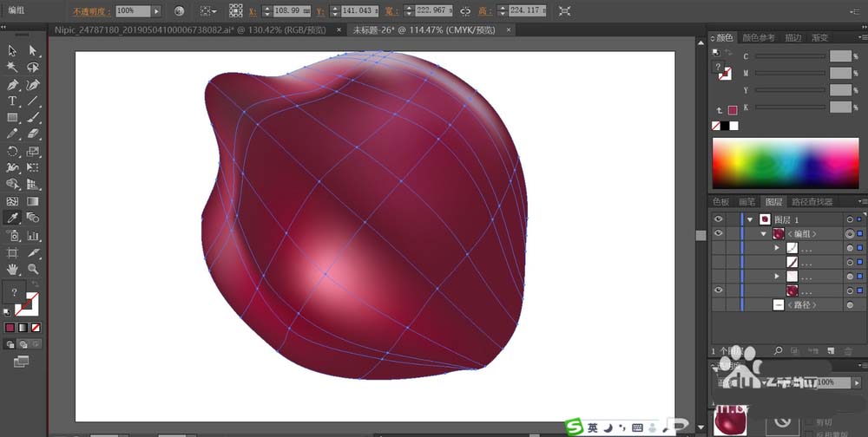Switch to the 描边 tab

792,37
